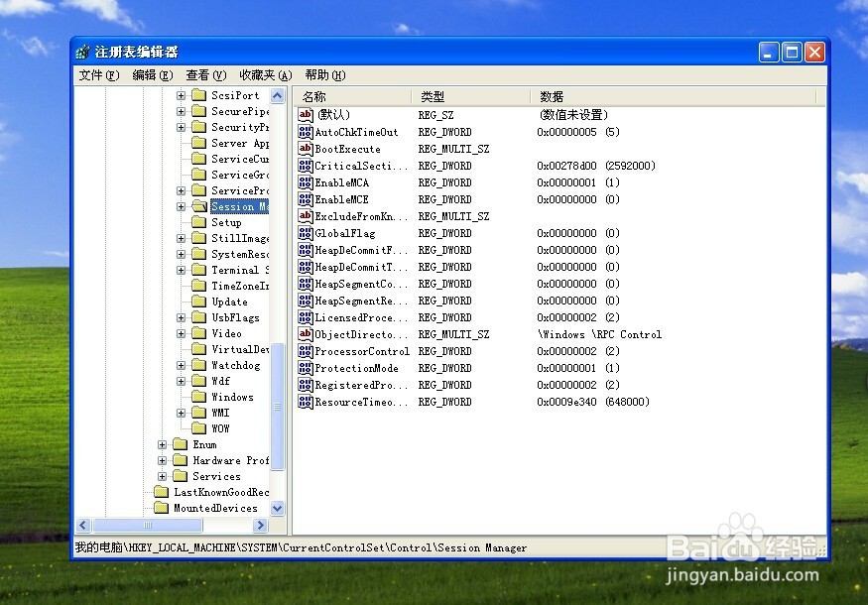Select the GlobalFlag registry value icon
The width and height of the screenshot is (868, 605).
(306, 233)
